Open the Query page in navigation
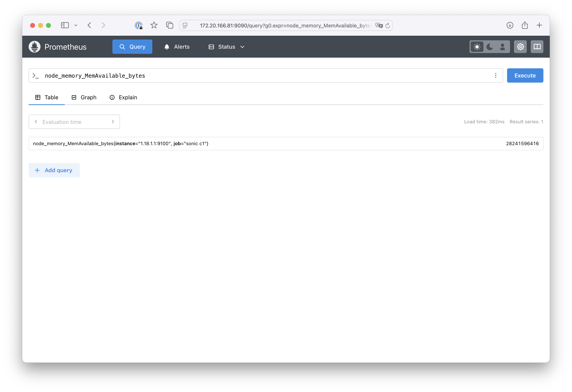 (132, 46)
